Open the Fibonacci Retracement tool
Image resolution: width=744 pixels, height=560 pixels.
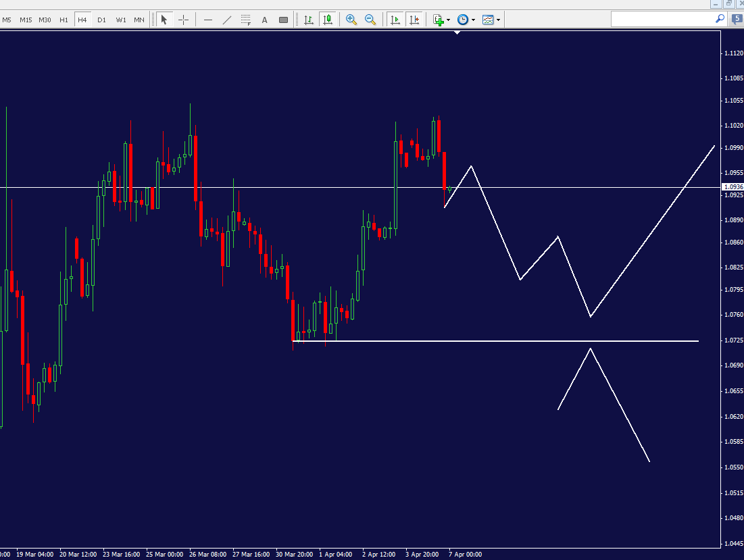tap(245, 19)
